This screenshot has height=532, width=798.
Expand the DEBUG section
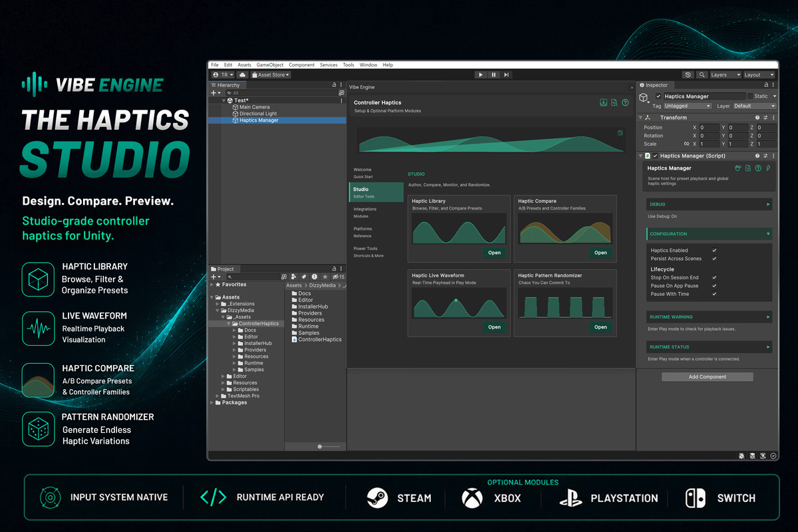pyautogui.click(x=709, y=204)
